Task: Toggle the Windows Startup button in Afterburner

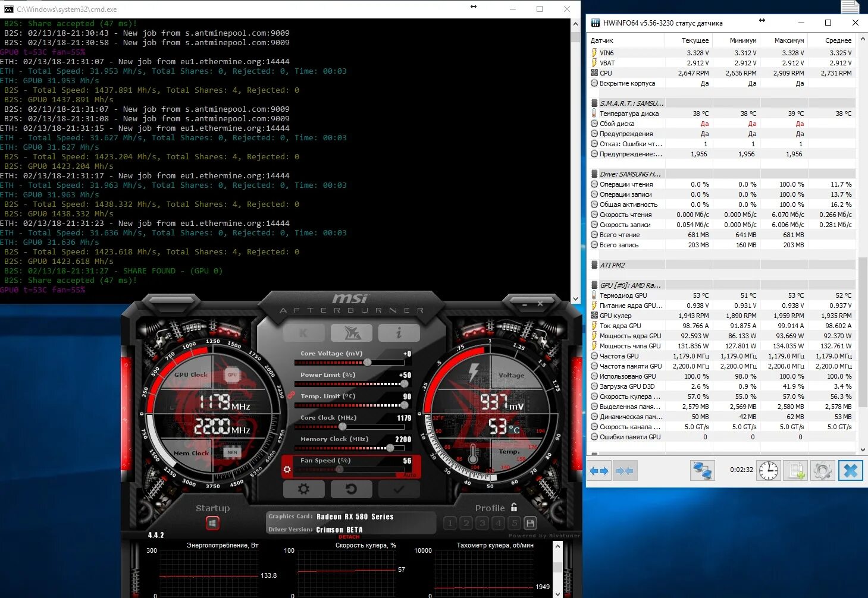Action: [x=212, y=524]
